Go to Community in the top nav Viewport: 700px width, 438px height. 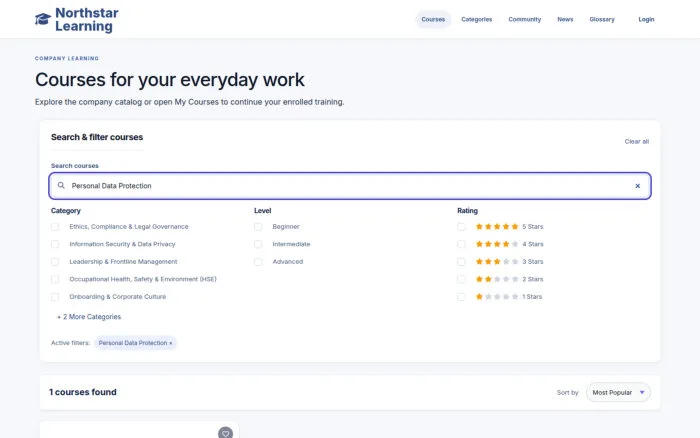(x=525, y=19)
